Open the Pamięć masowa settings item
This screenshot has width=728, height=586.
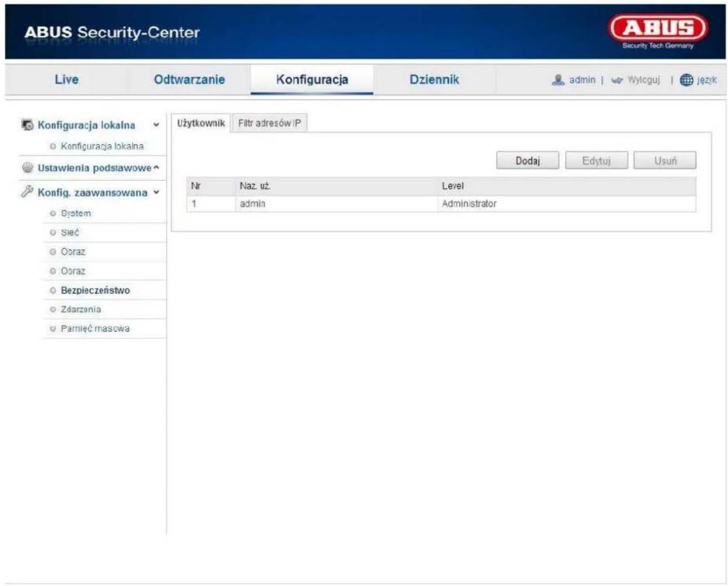95,329
